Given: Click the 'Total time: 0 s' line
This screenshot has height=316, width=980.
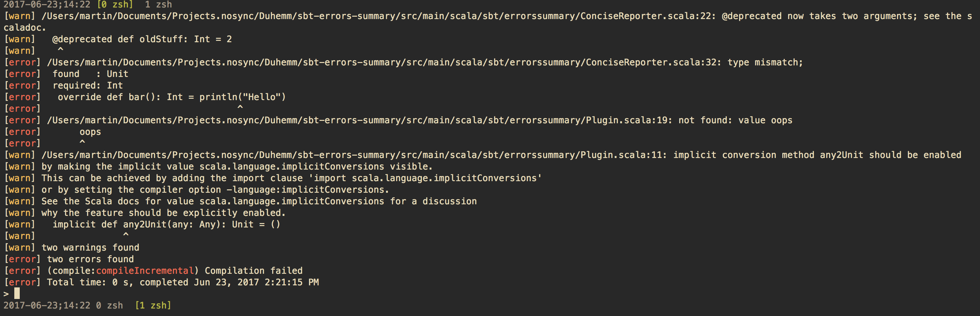Looking at the screenshot, I should tap(183, 282).
